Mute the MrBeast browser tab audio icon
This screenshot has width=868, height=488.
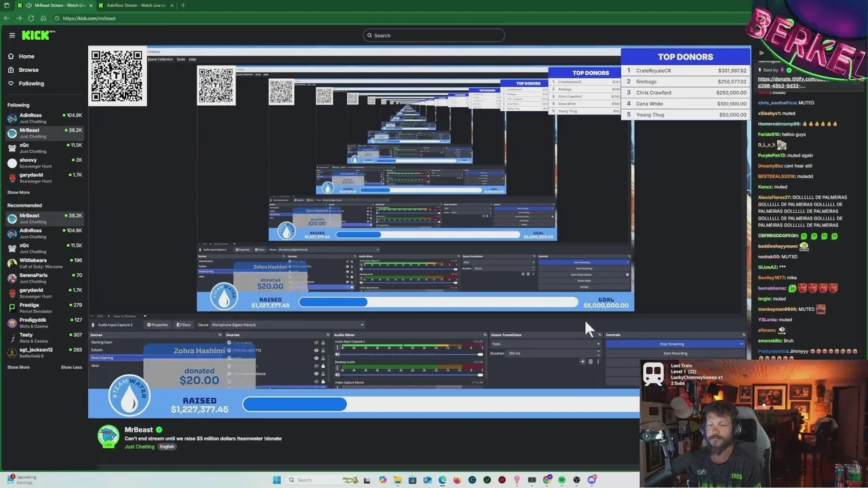pyautogui.click(x=28, y=5)
